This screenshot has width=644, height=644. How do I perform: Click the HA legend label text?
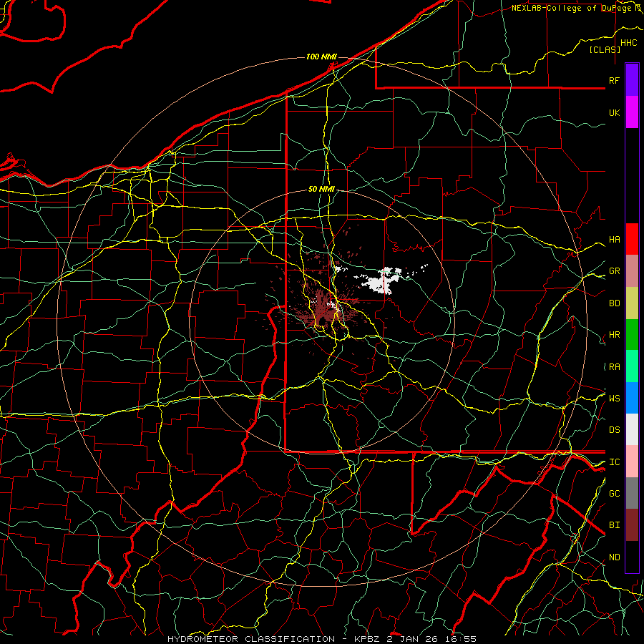pyautogui.click(x=615, y=240)
